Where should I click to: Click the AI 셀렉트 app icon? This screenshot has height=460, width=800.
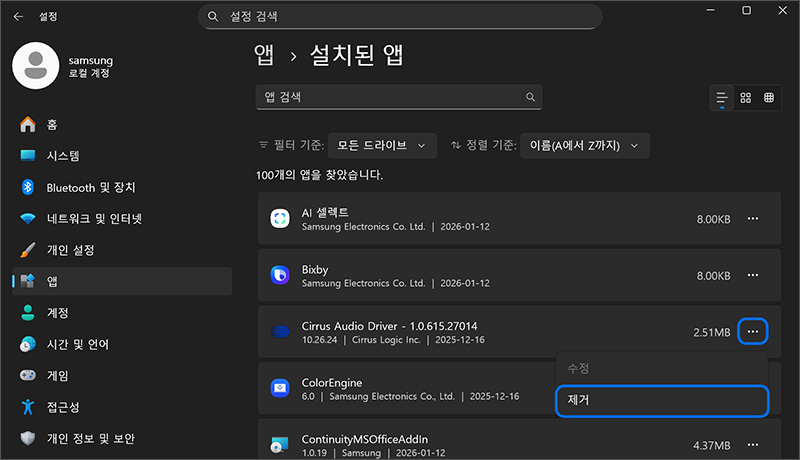point(280,219)
